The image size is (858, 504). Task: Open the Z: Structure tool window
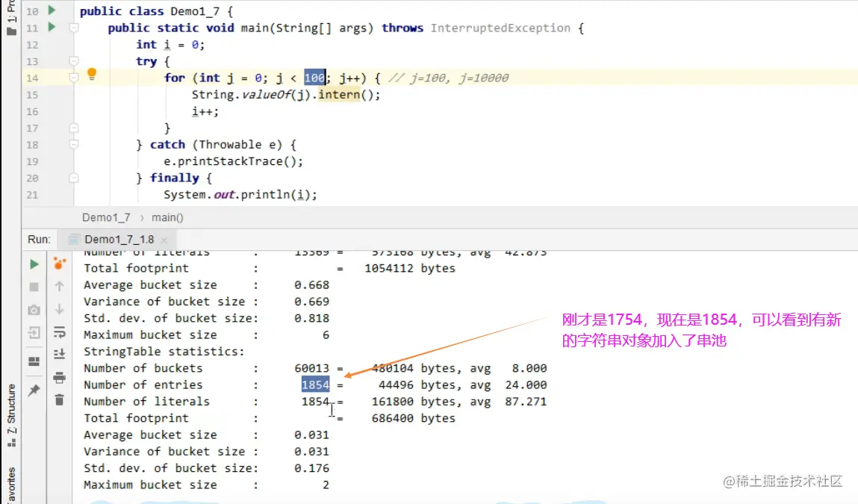11,415
